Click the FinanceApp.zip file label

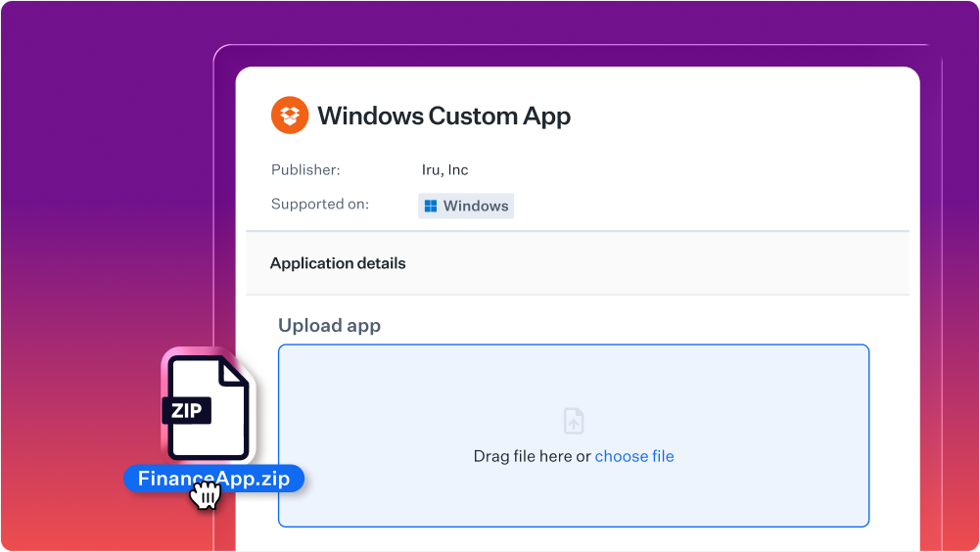213,479
